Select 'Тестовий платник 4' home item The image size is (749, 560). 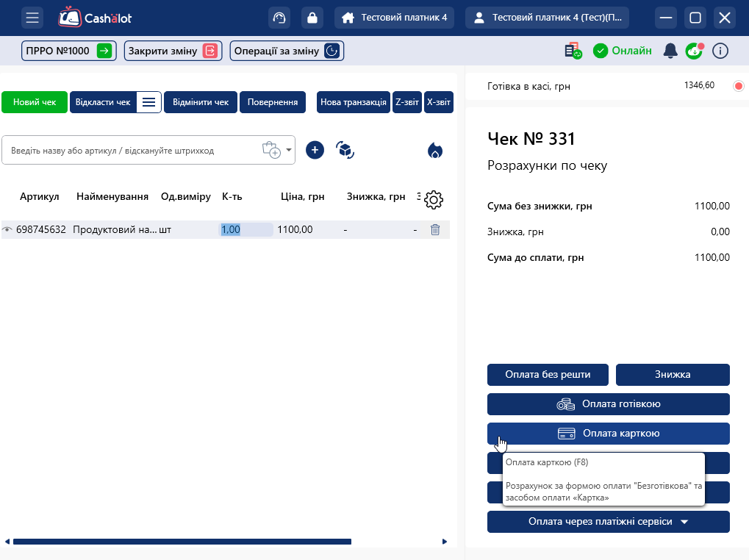(x=395, y=18)
